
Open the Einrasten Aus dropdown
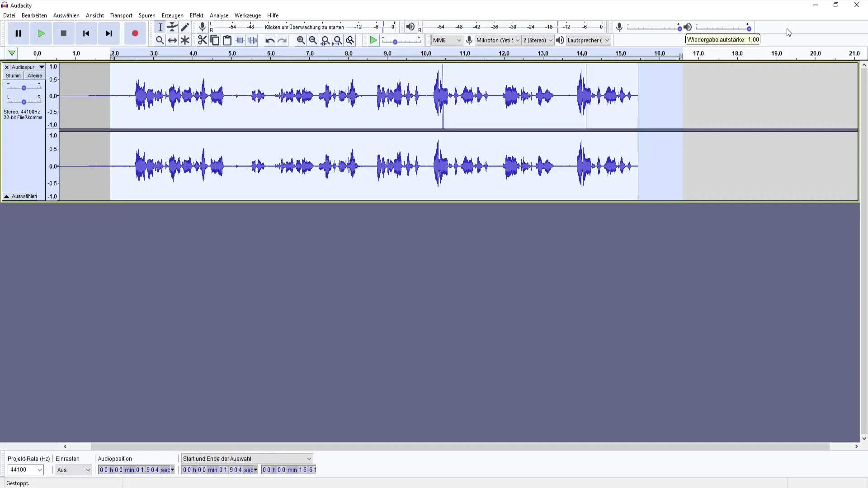click(x=74, y=470)
